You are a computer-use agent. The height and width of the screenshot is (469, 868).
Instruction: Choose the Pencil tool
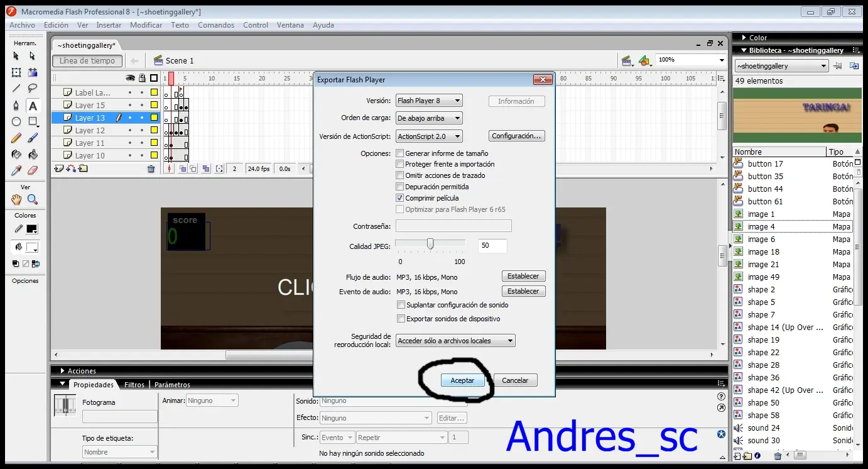point(16,138)
